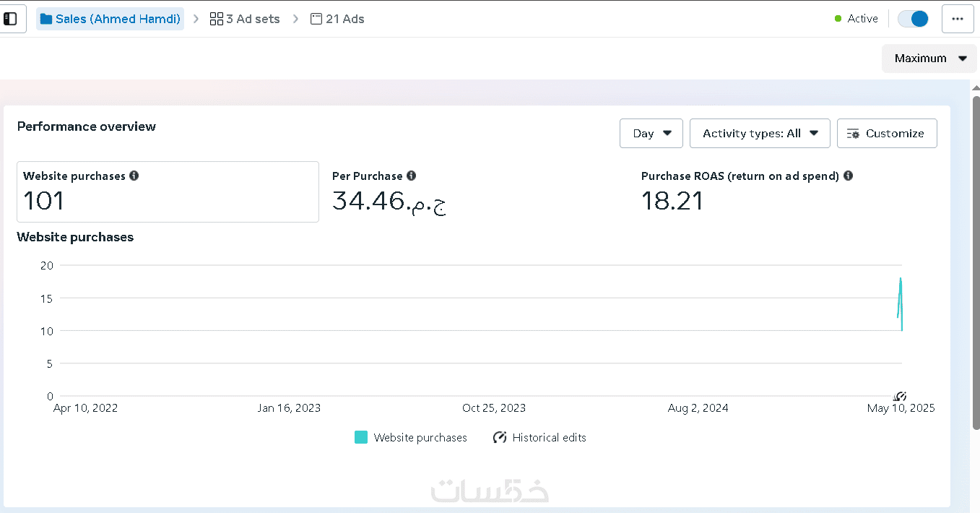The height and width of the screenshot is (513, 980).
Task: Go to 3 Ad sets breadcrumb
Action: pyautogui.click(x=245, y=19)
